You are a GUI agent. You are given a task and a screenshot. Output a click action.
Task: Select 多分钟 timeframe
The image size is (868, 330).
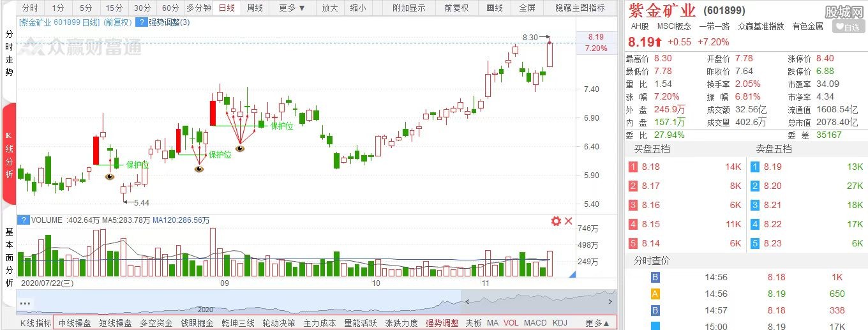198,8
